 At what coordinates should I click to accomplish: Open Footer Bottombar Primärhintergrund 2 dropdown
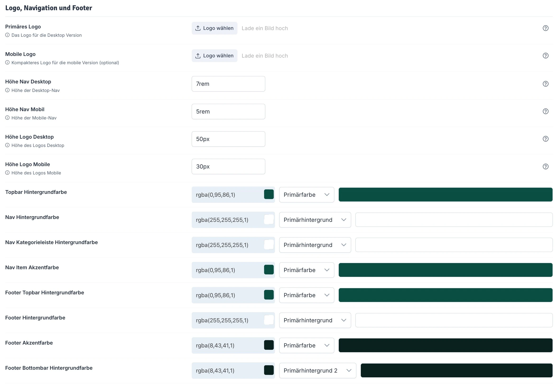tap(317, 370)
